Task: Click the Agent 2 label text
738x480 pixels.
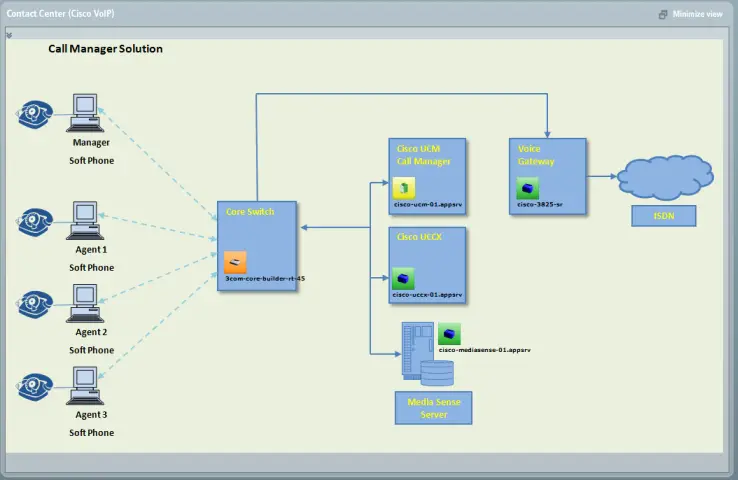Action: tap(91, 332)
